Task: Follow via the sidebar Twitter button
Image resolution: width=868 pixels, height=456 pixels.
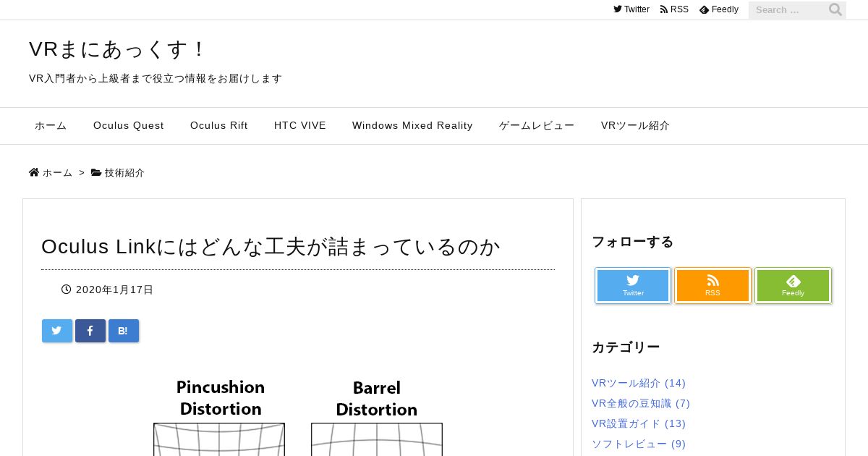Action: (x=633, y=286)
